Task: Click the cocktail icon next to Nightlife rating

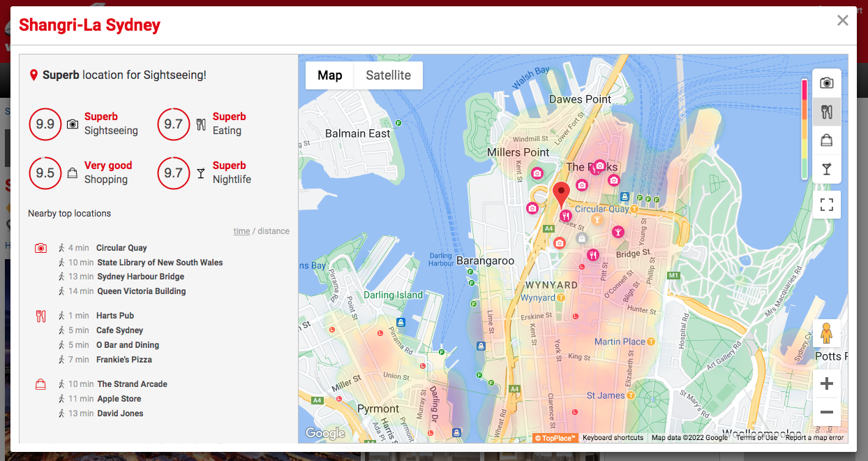Action: point(201,173)
